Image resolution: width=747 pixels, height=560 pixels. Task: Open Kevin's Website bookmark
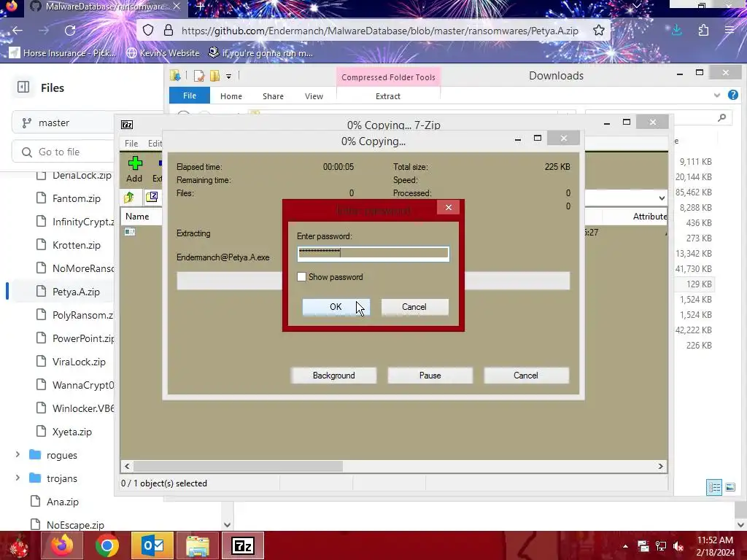pos(163,52)
